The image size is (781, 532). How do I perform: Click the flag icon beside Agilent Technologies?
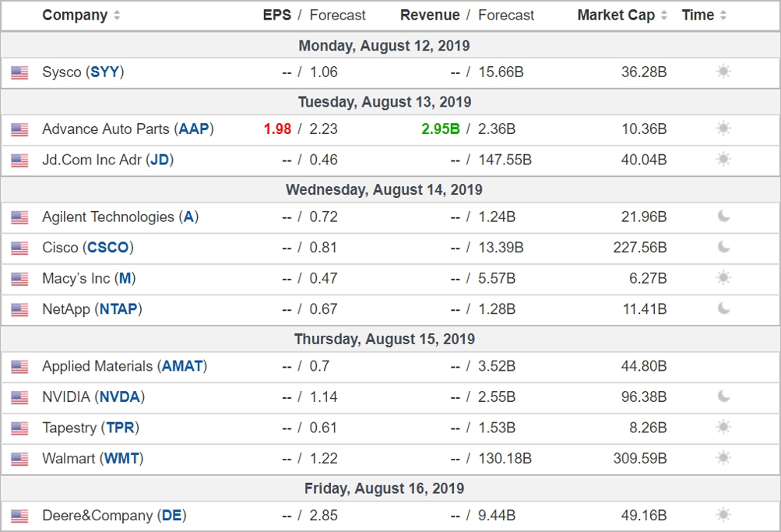pos(19,217)
